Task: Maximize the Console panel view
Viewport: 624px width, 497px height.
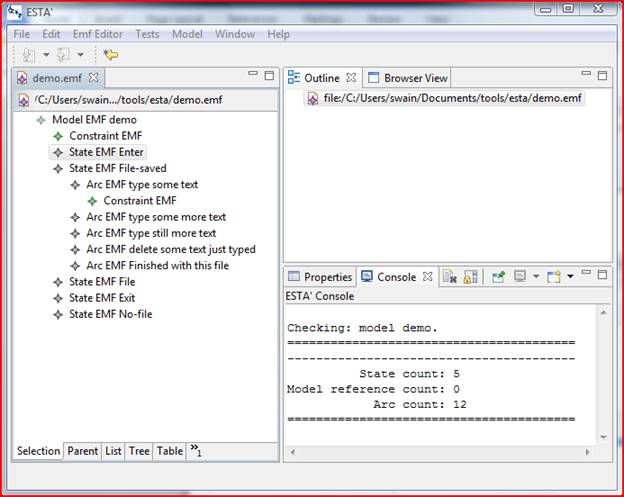Action: [x=603, y=275]
